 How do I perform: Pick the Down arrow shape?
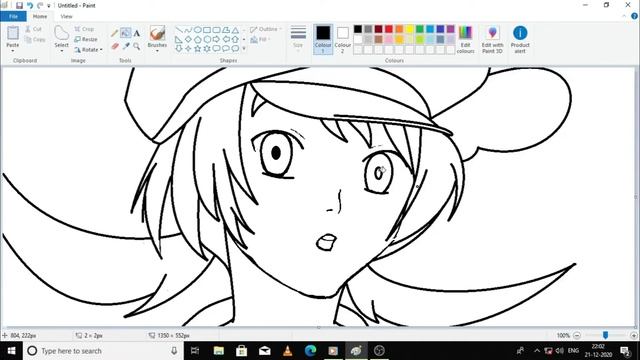179,49
